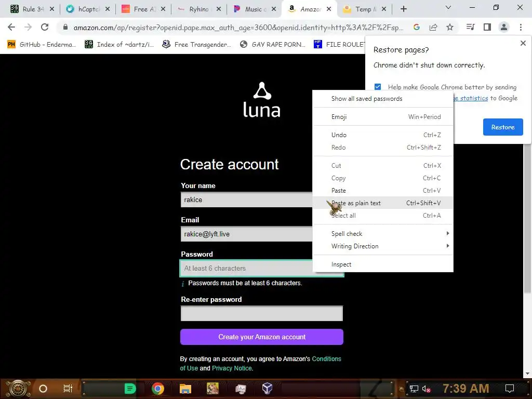532x399 pixels.
Task: Click the Re-enter password field
Action: click(x=262, y=313)
